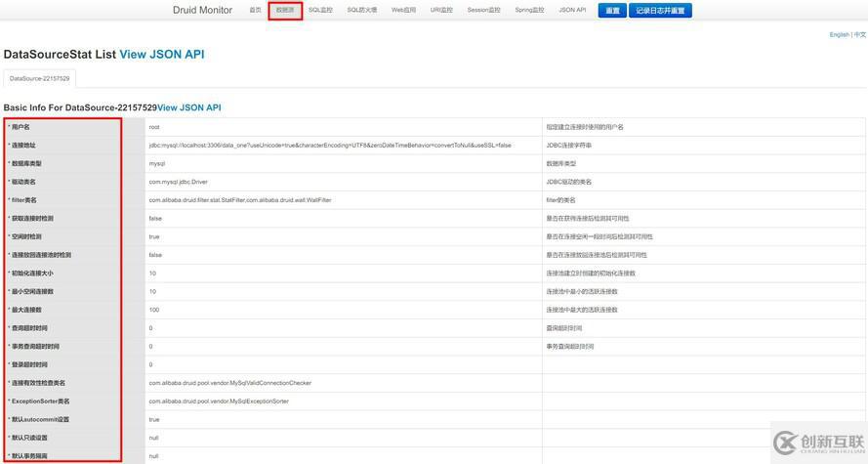The width and height of the screenshot is (868, 464).
Task: Open View JSON API beside Basic Info heading
Action: coord(188,107)
